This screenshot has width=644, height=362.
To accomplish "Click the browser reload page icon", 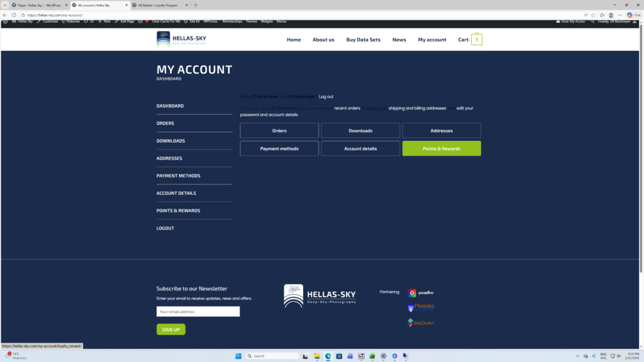I will coord(14,15).
